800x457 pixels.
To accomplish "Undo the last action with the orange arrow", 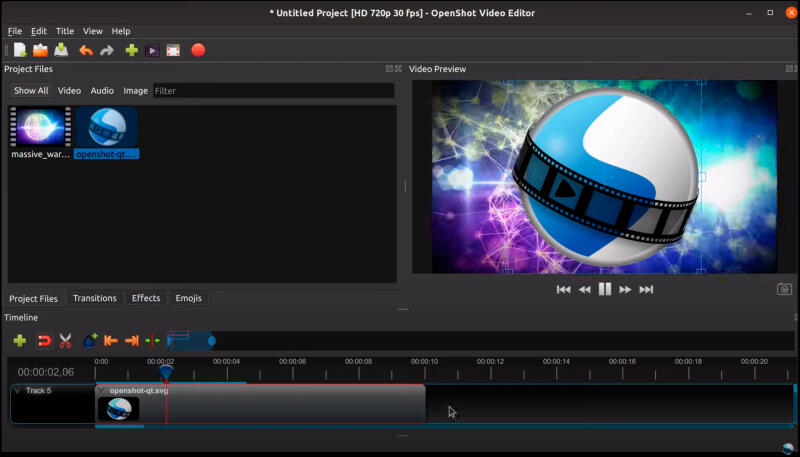I will point(86,50).
